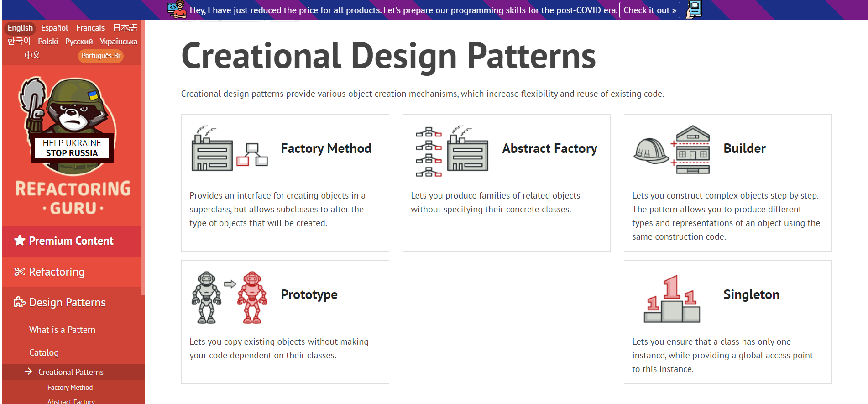This screenshot has width=868, height=404.
Task: Click the Singleton podium illustration
Action: coord(672,299)
